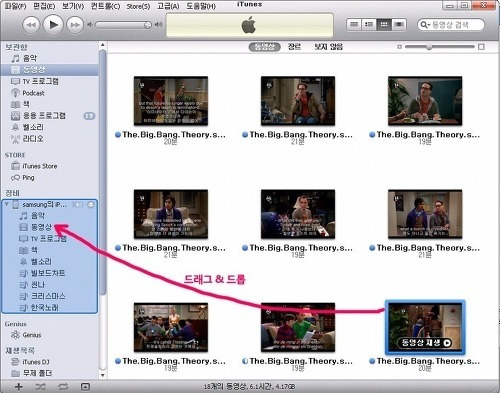The width and height of the screenshot is (500, 393).
Task: Open the 편집(E) menu
Action: click(44, 6)
